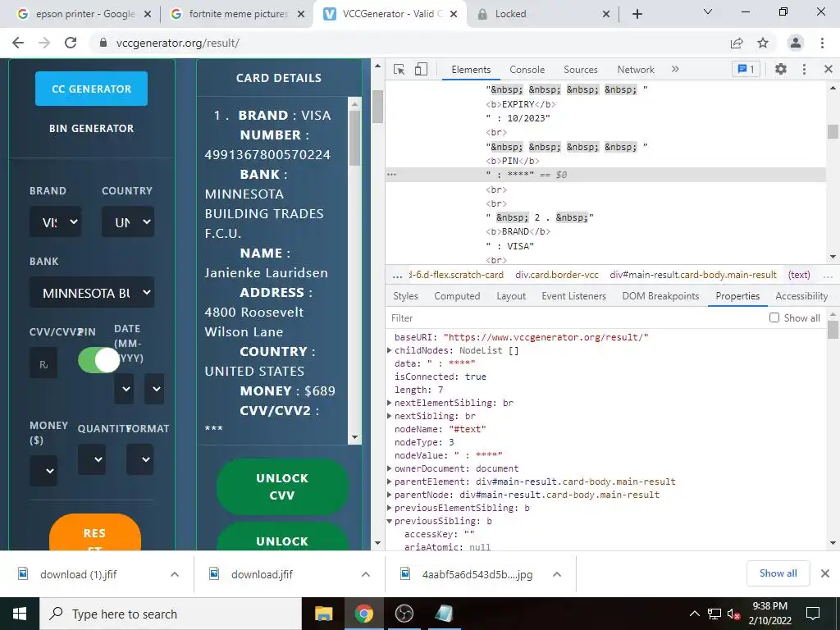Screen dimensions: 840x630
Task: Close the fortnite meme pictures tab
Action: point(301,14)
